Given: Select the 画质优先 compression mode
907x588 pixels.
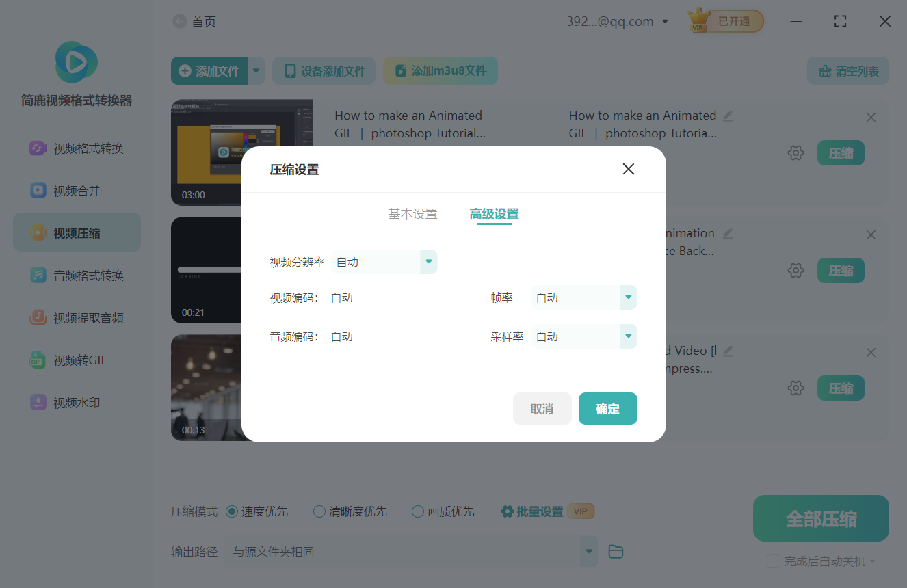Looking at the screenshot, I should click(x=443, y=511).
